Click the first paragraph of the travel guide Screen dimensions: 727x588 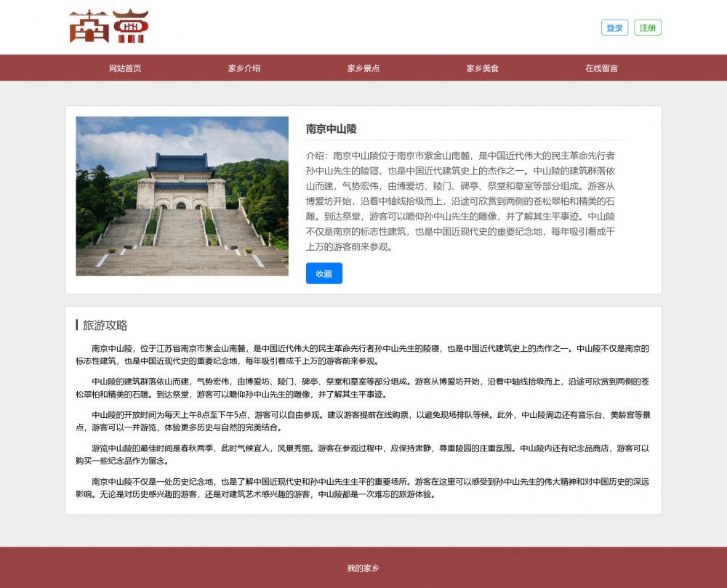tap(363, 354)
